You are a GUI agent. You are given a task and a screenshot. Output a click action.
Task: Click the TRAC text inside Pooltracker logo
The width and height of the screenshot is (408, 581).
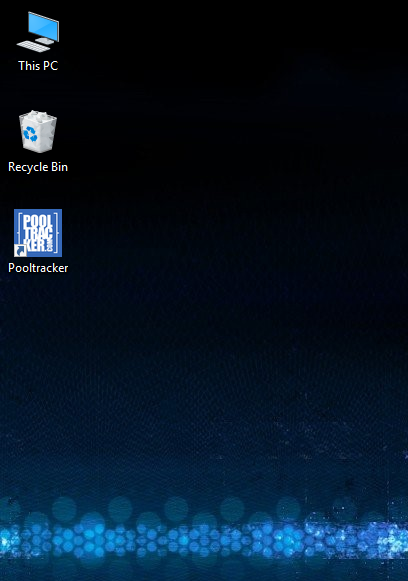(x=39, y=233)
